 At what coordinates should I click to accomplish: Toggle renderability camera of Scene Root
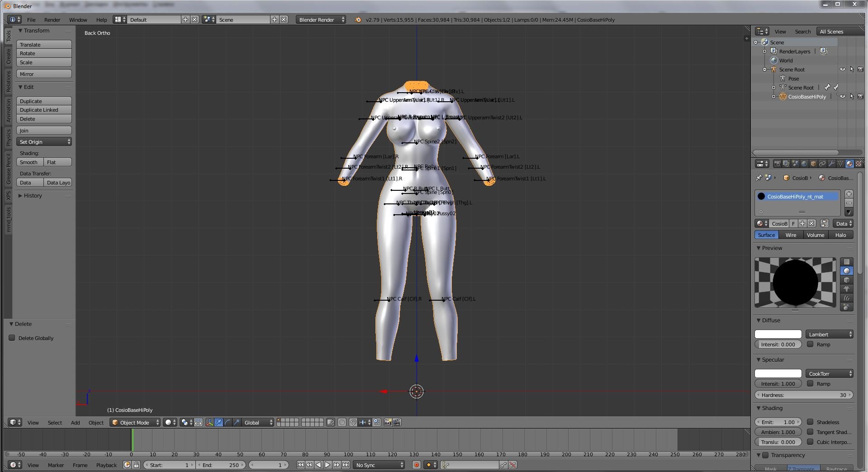point(860,69)
